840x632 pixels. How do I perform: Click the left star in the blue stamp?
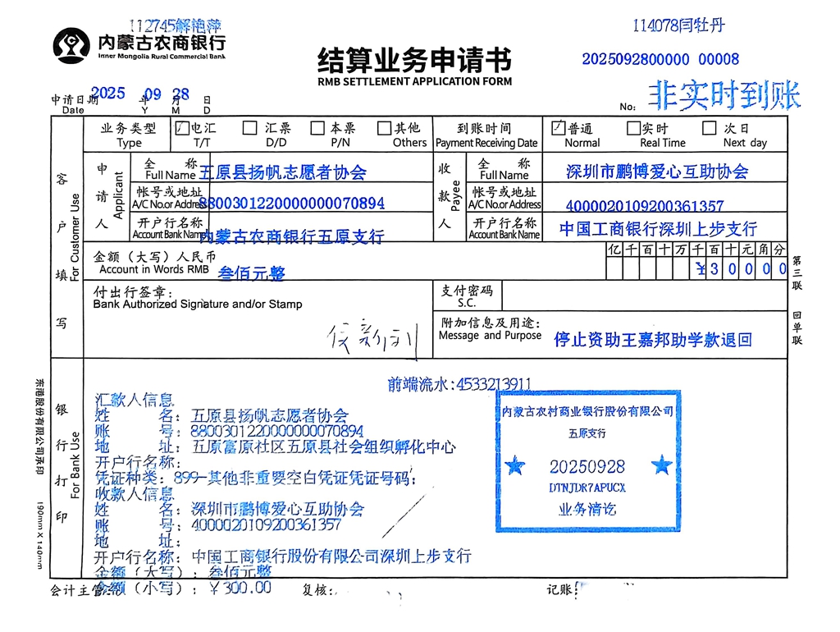[x=514, y=466]
